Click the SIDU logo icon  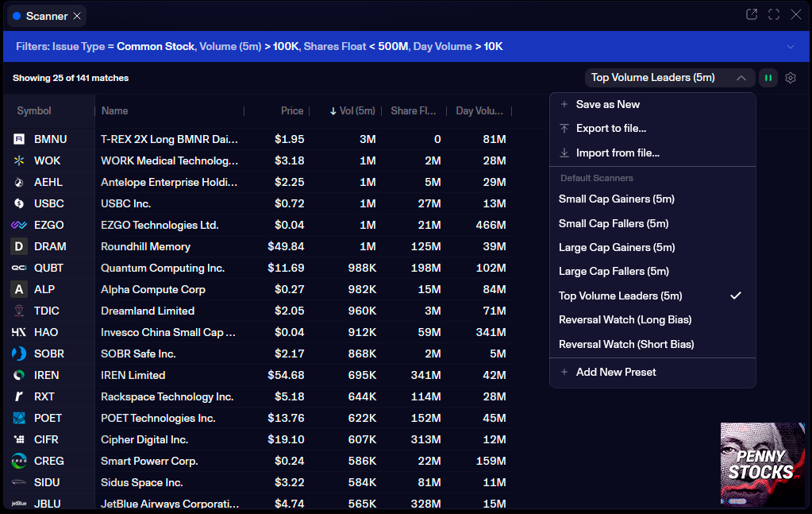pos(18,482)
